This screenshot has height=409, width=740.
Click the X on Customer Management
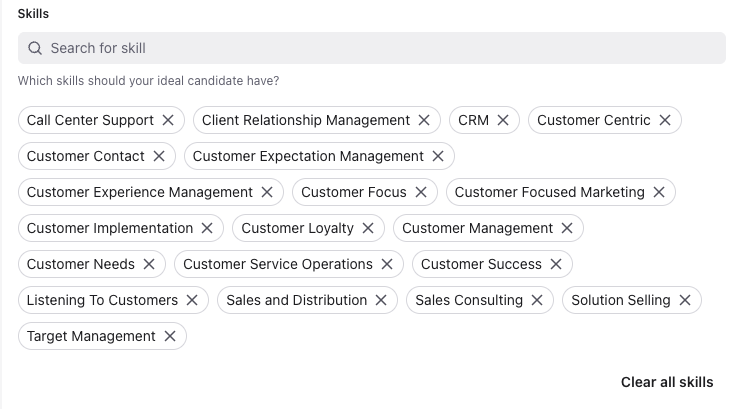click(567, 228)
